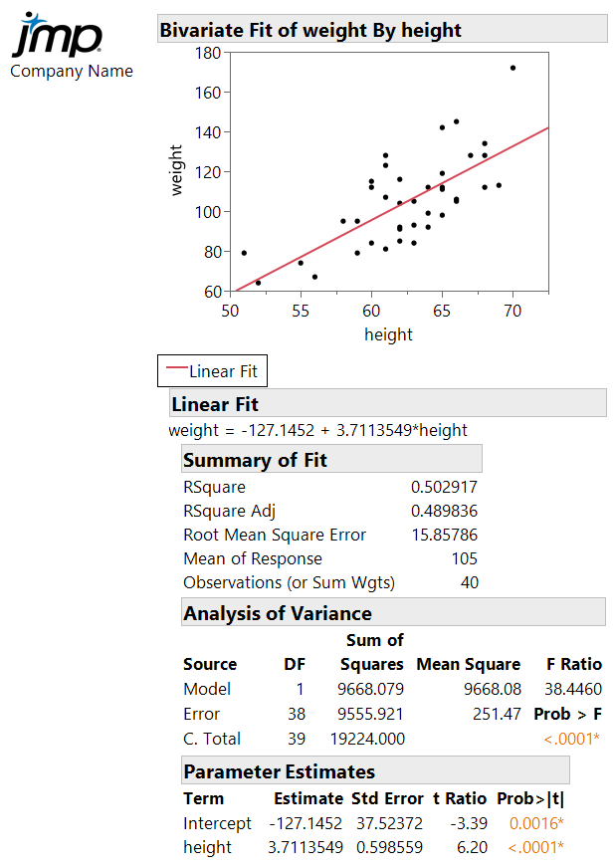Click the Sum of Squares column header
Screen dimensions: 614x868
[x=372, y=652]
